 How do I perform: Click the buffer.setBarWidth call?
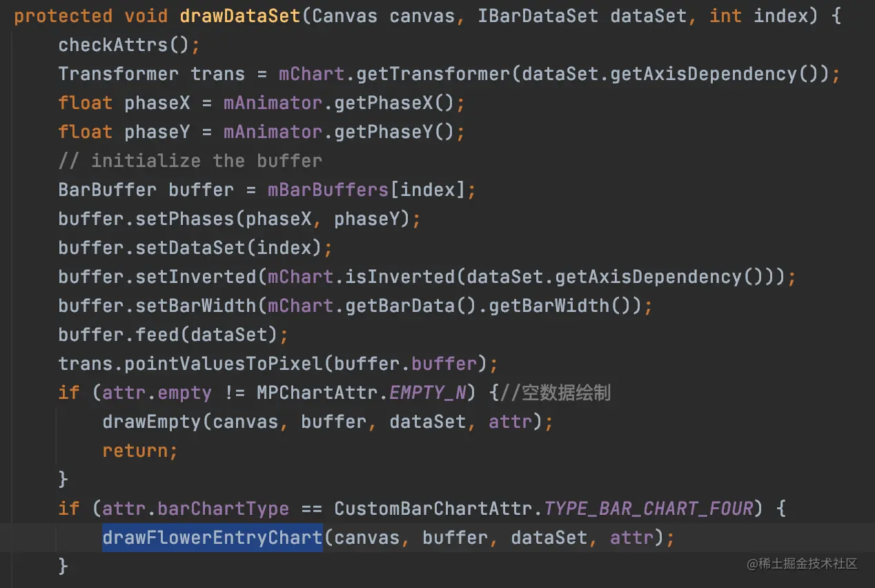[355, 306]
